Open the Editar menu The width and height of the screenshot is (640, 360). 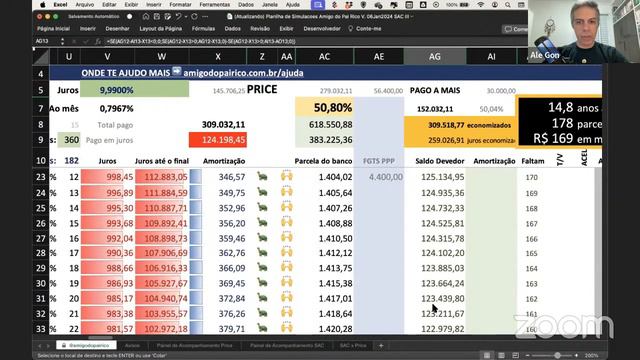[109, 5]
